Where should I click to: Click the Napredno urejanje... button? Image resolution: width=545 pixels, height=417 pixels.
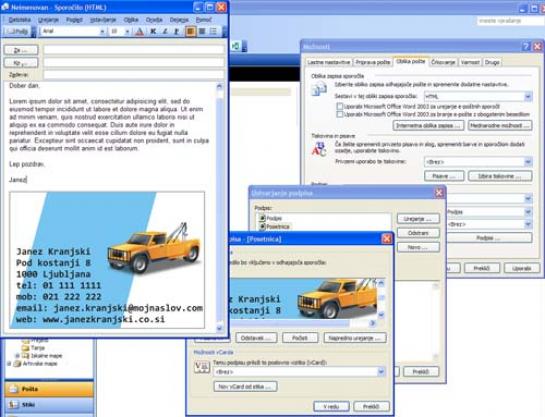tap(355, 338)
